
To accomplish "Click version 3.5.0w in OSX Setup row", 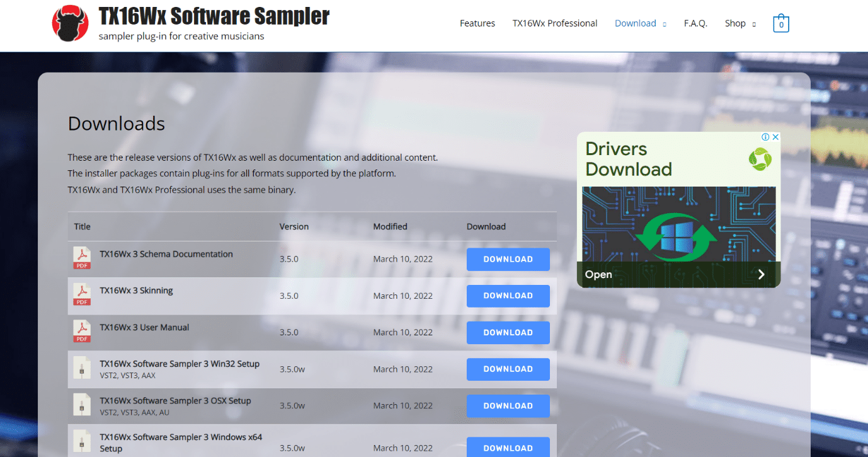I will point(292,405).
